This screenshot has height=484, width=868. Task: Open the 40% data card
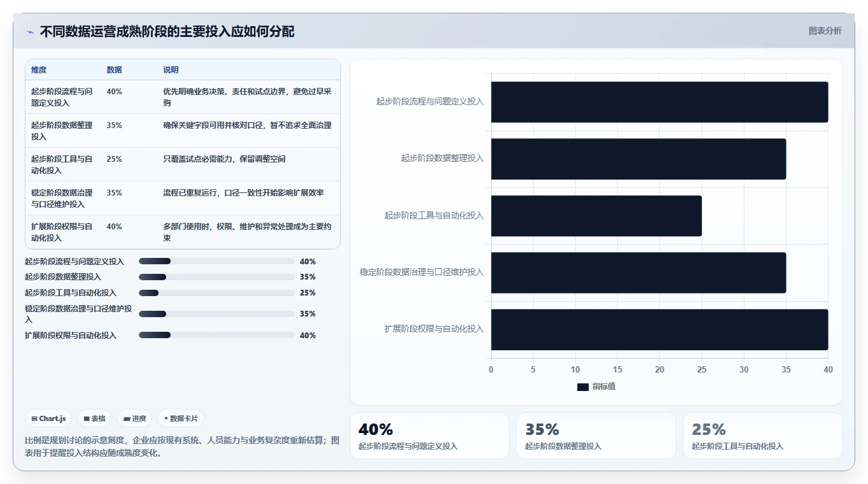[x=429, y=436]
